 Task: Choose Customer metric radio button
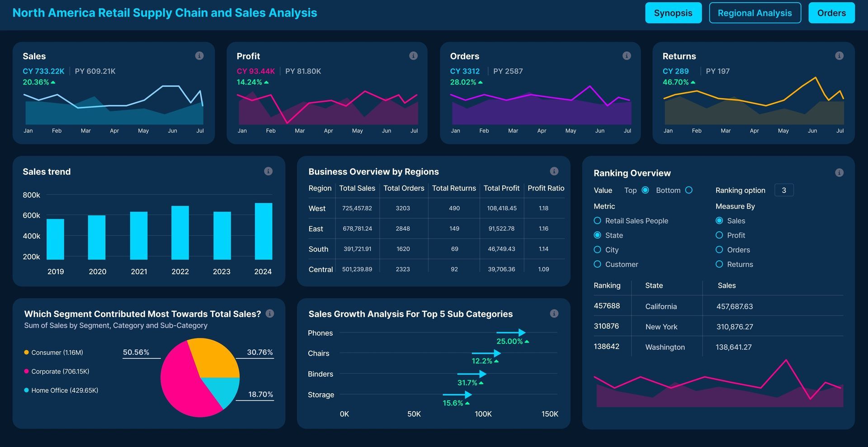pos(597,264)
